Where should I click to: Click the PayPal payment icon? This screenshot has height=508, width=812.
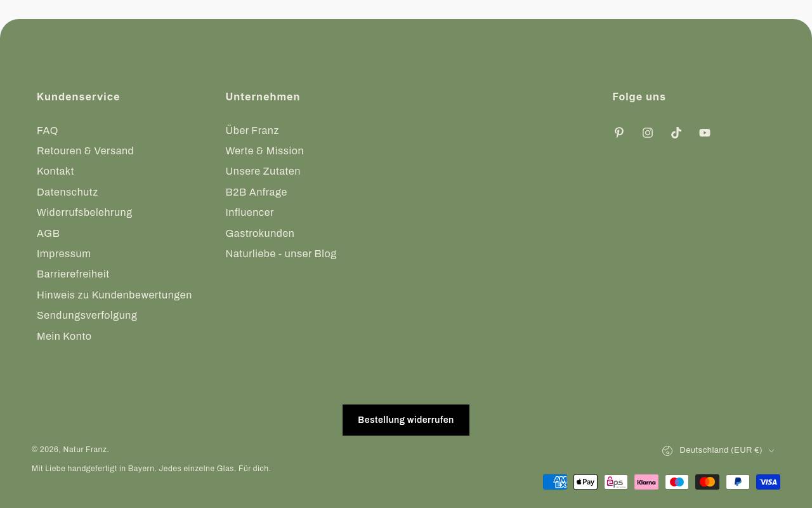tap(738, 482)
